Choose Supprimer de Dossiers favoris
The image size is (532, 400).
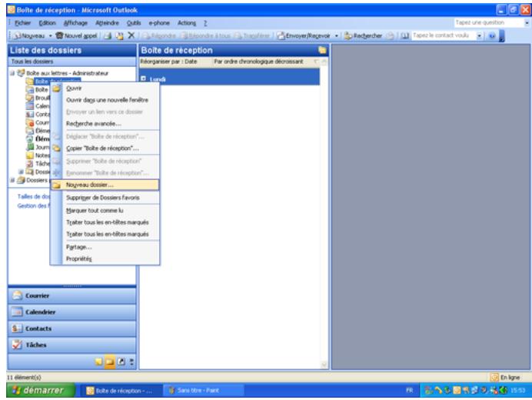point(105,198)
